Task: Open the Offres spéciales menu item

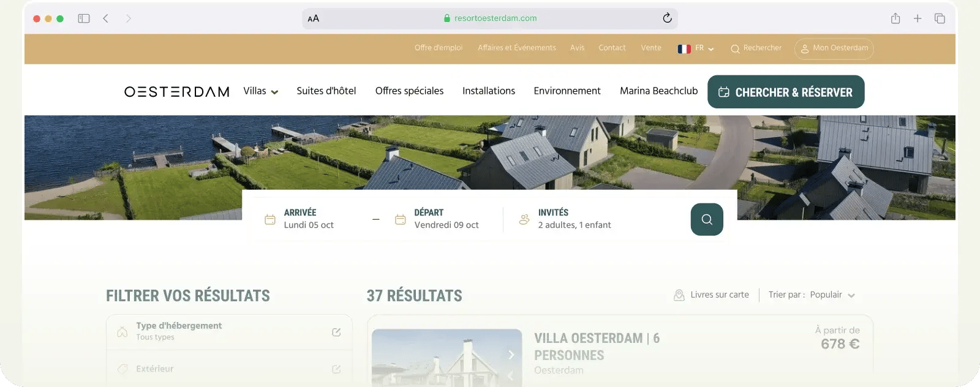Action: [x=409, y=91]
